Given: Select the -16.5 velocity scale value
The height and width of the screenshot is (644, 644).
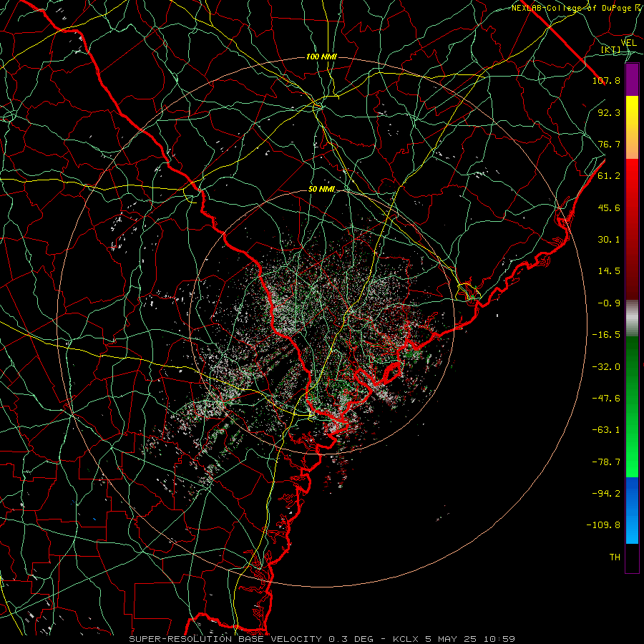Looking at the screenshot, I should click(x=606, y=335).
